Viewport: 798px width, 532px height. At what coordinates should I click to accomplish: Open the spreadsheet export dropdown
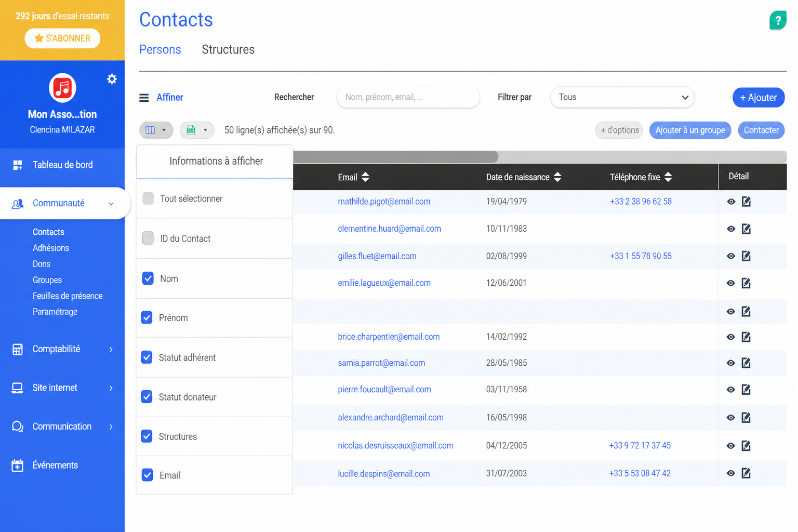(x=197, y=130)
